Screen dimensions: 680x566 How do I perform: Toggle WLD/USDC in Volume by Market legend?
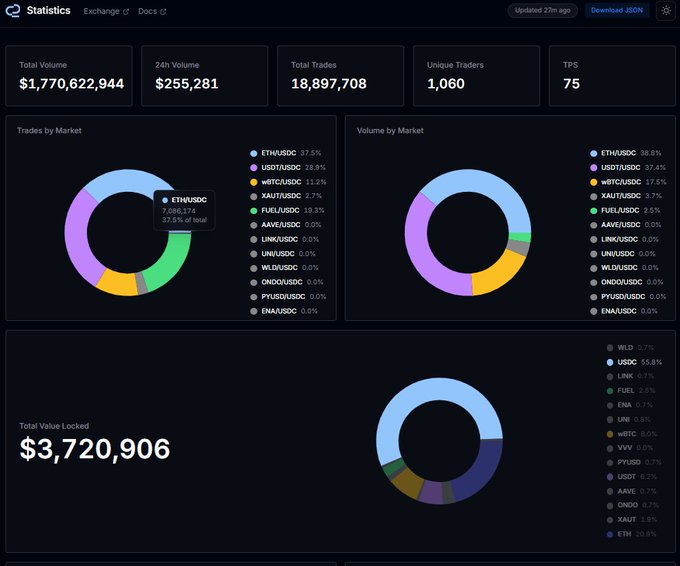click(624, 268)
